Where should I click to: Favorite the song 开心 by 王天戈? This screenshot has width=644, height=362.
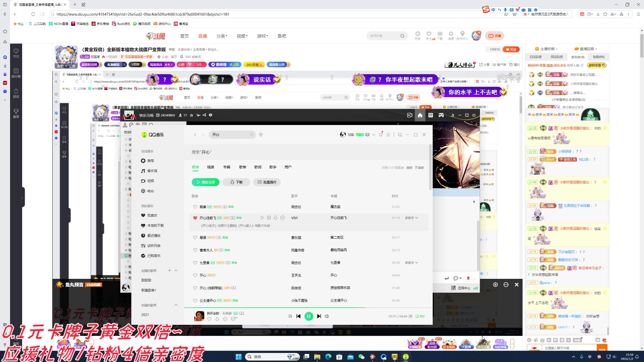pyautogui.click(x=195, y=275)
